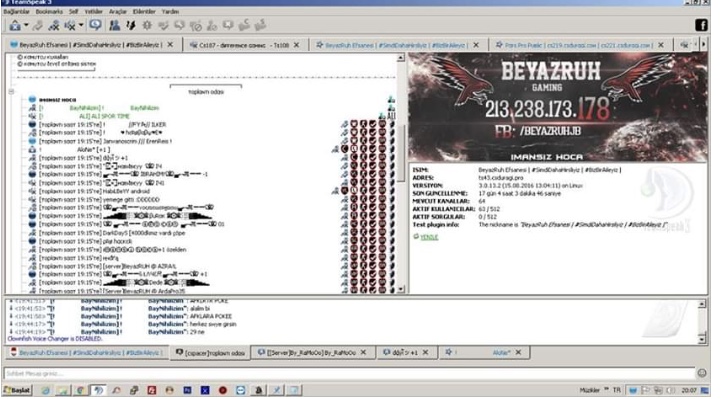Close the Pars Pro Public server tab
The height and width of the screenshot is (399, 723).
point(661,45)
